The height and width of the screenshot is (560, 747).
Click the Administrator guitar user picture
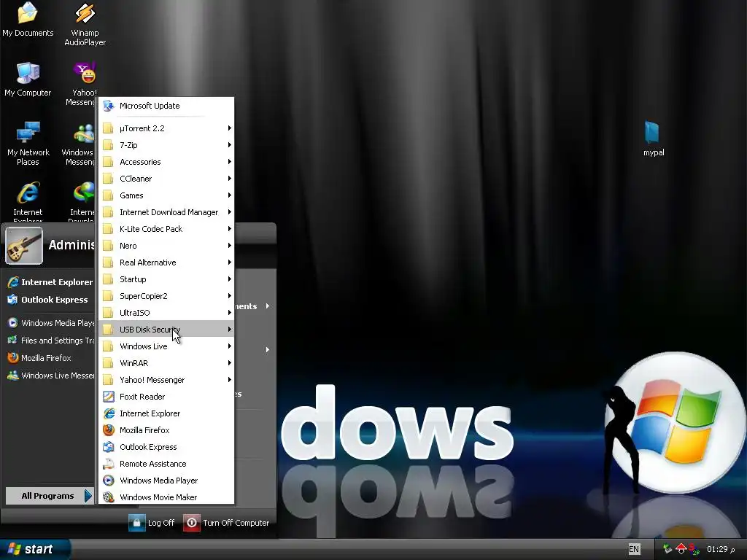pos(24,245)
